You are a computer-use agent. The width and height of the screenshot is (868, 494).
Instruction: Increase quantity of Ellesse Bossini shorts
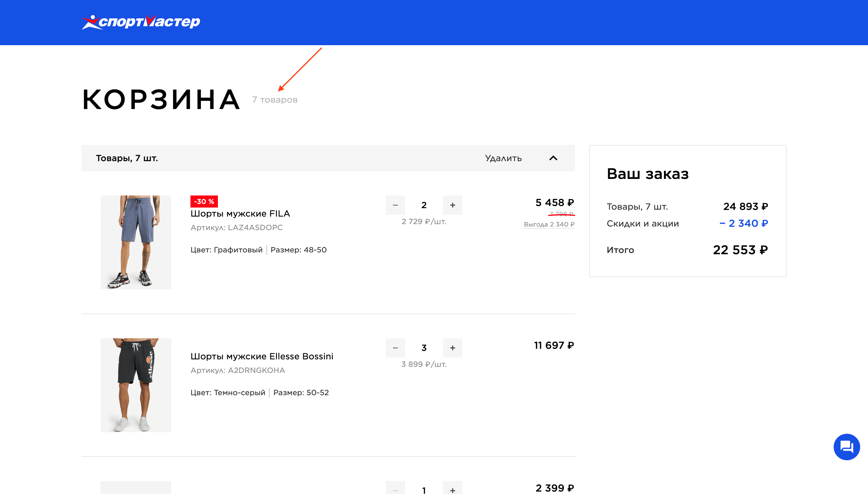pos(452,348)
